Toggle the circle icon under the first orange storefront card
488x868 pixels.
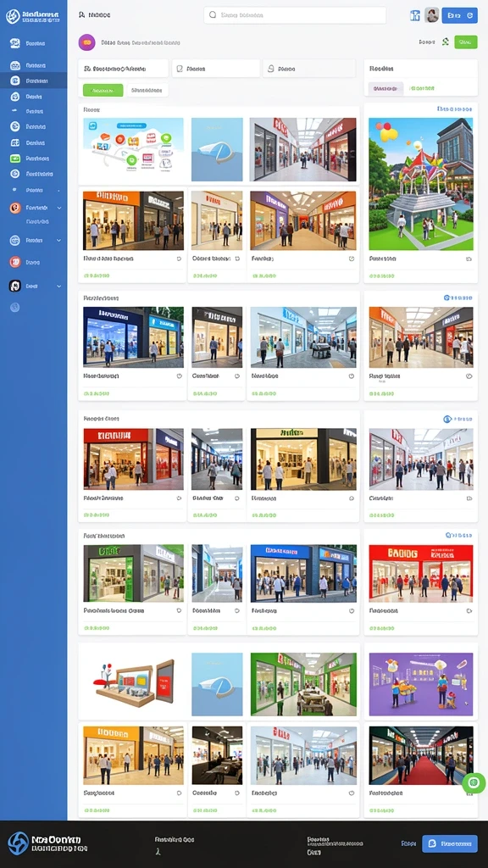coord(179,259)
